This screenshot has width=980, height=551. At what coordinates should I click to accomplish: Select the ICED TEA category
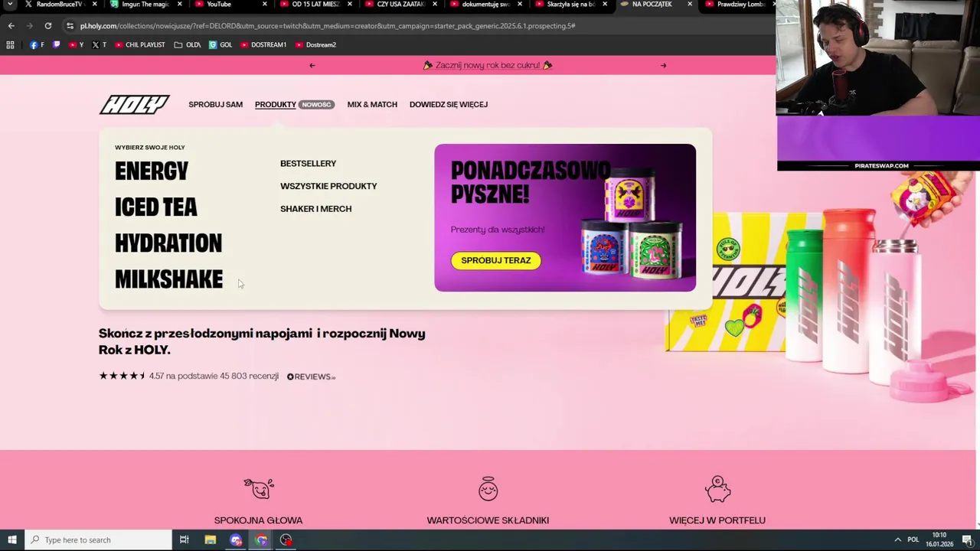point(156,207)
